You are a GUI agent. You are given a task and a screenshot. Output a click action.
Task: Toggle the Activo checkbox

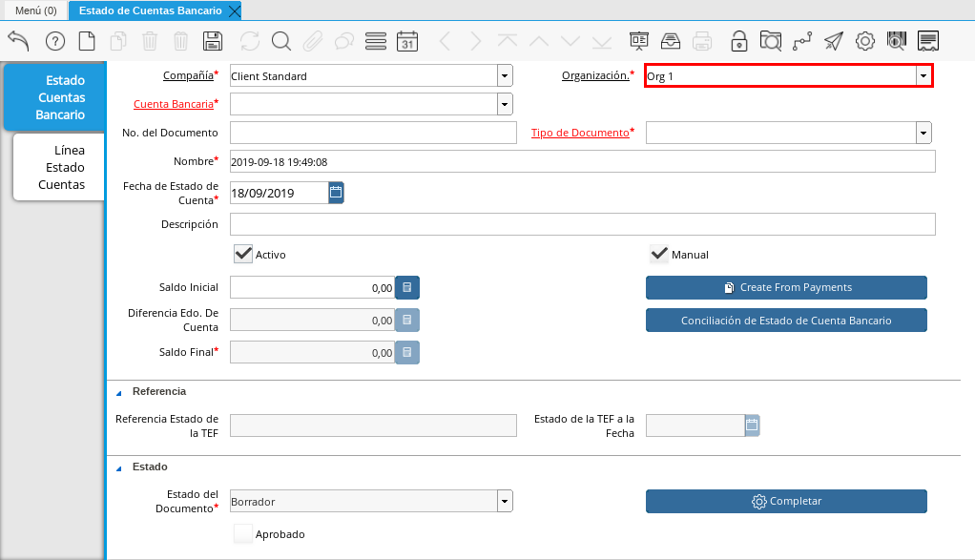tap(243, 254)
